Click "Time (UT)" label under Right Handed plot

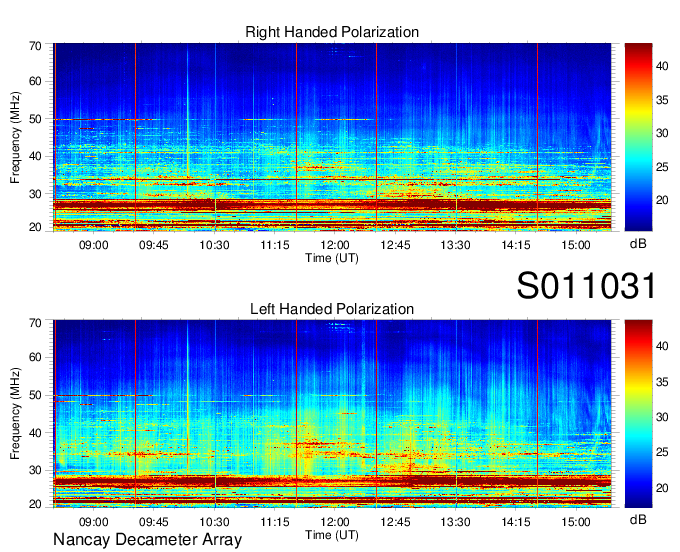click(332, 258)
